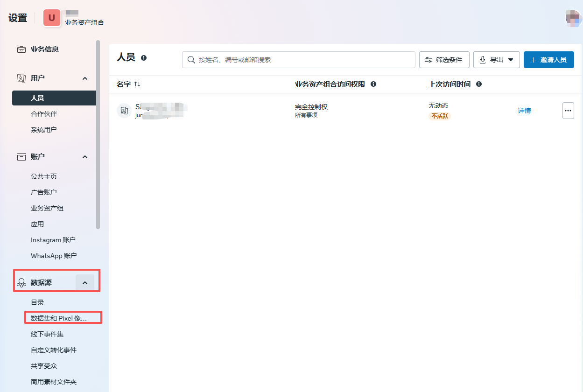Collapse the 数据源 section chevron
This screenshot has height=392, width=583.
[85, 283]
